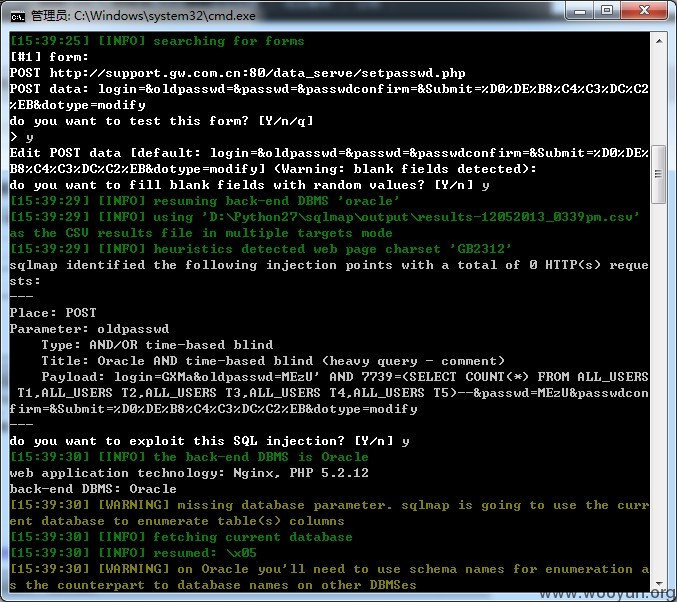
Task: Click the '[#1] form:' line
Action: [x=49, y=57]
